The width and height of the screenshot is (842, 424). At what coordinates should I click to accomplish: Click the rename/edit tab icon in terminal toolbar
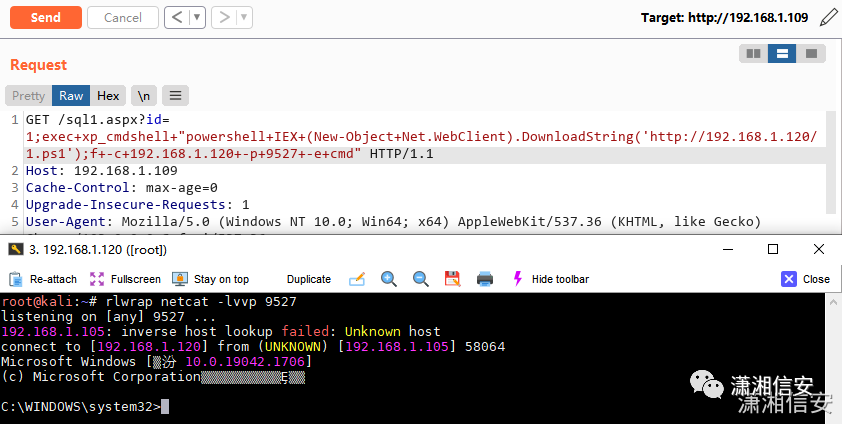tap(357, 279)
